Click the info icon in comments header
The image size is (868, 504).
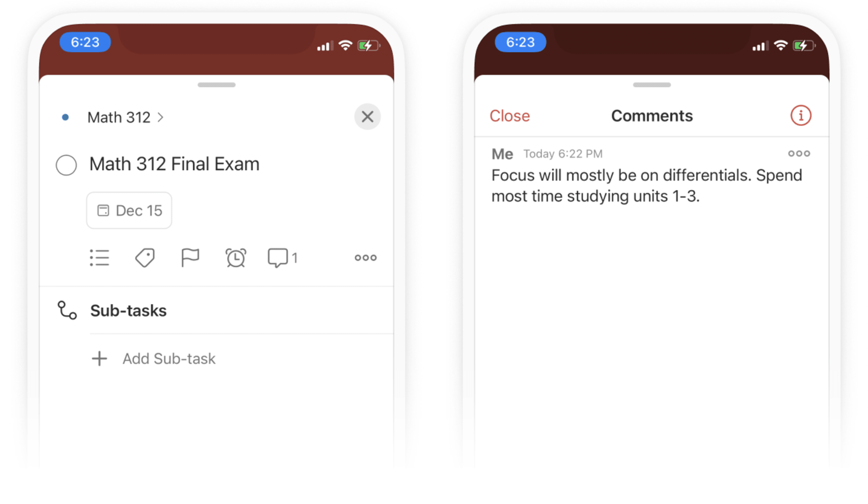(x=801, y=115)
